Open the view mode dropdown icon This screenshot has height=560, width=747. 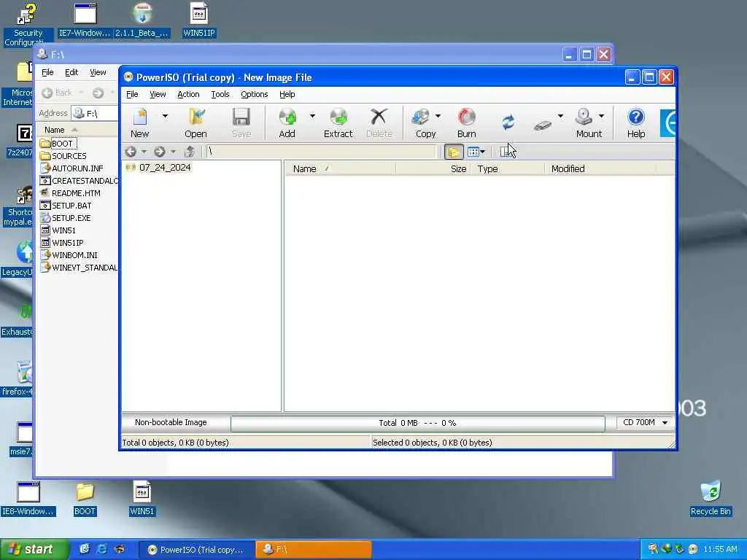click(x=476, y=152)
